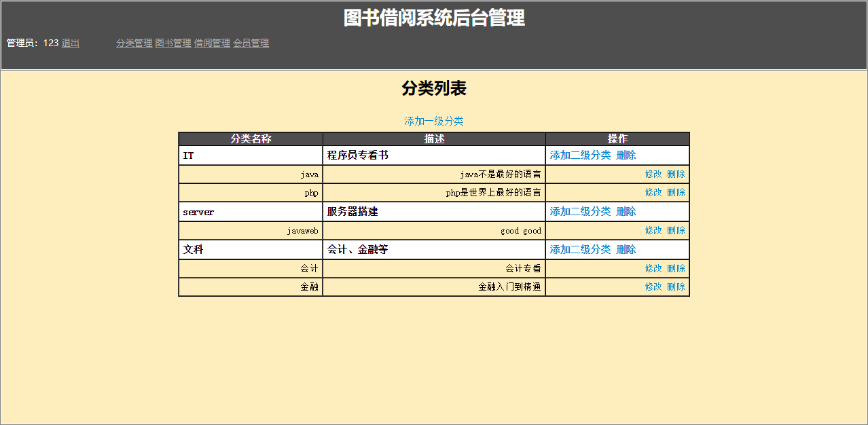The width and height of the screenshot is (868, 425).
Task: Click the 添加一级分类 link
Action: coord(434,121)
